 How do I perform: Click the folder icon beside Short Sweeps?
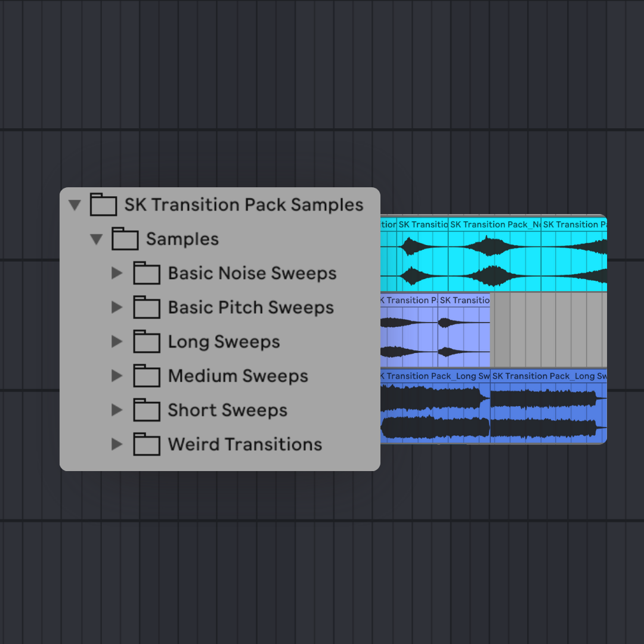pyautogui.click(x=145, y=410)
